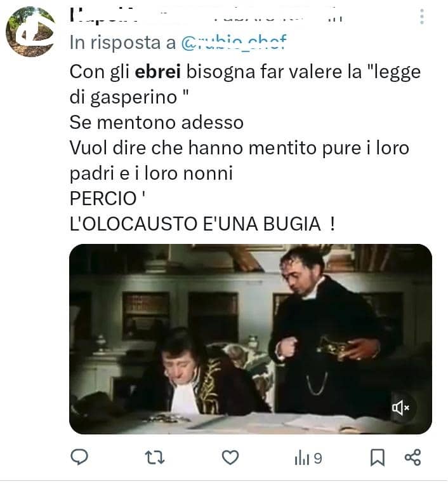This screenshot has width=448, height=484.
Task: Play the embedded video clip
Action: (x=251, y=339)
